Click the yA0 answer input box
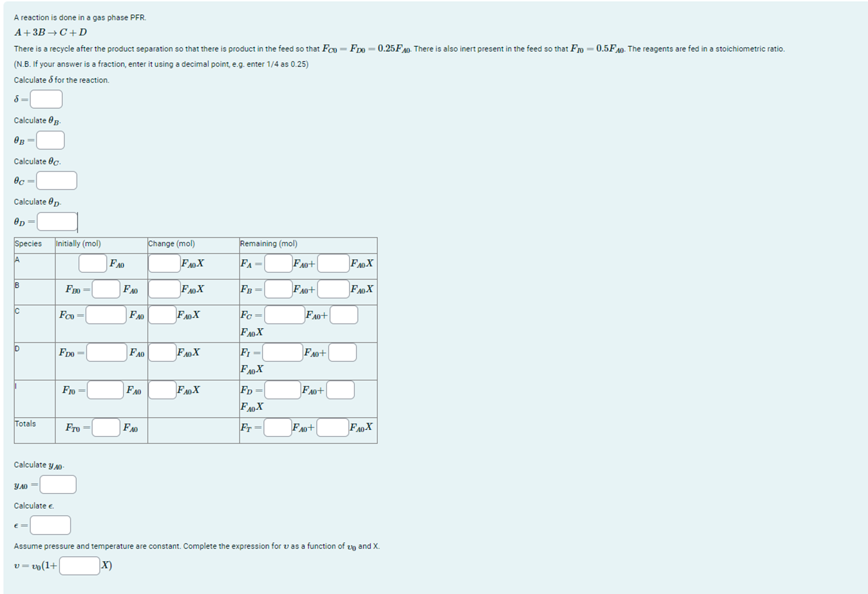The image size is (868, 594). [x=58, y=484]
